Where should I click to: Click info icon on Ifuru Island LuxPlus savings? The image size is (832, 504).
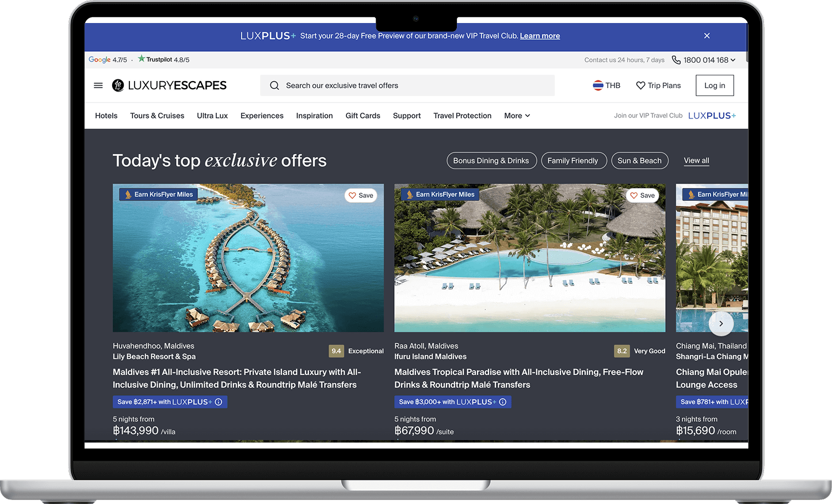503,402
